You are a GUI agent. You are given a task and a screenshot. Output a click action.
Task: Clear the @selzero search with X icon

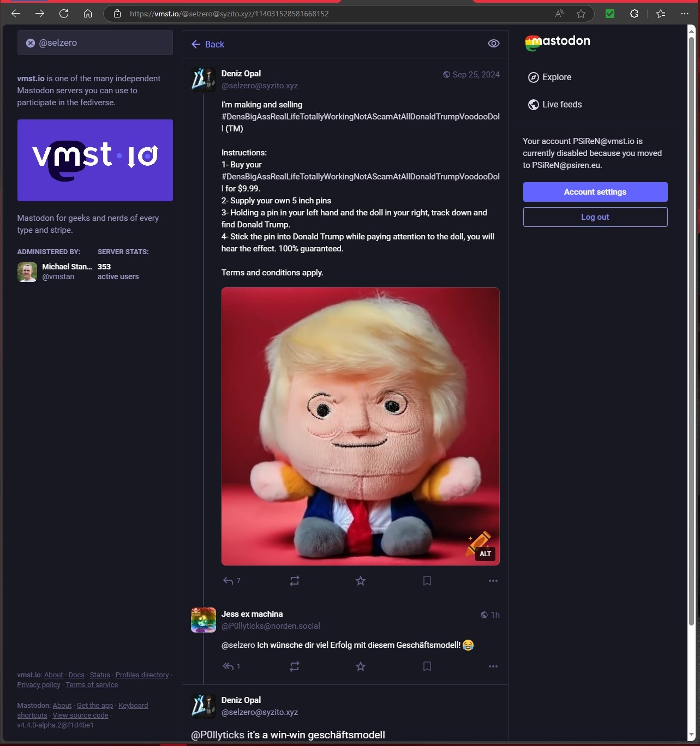[31, 43]
